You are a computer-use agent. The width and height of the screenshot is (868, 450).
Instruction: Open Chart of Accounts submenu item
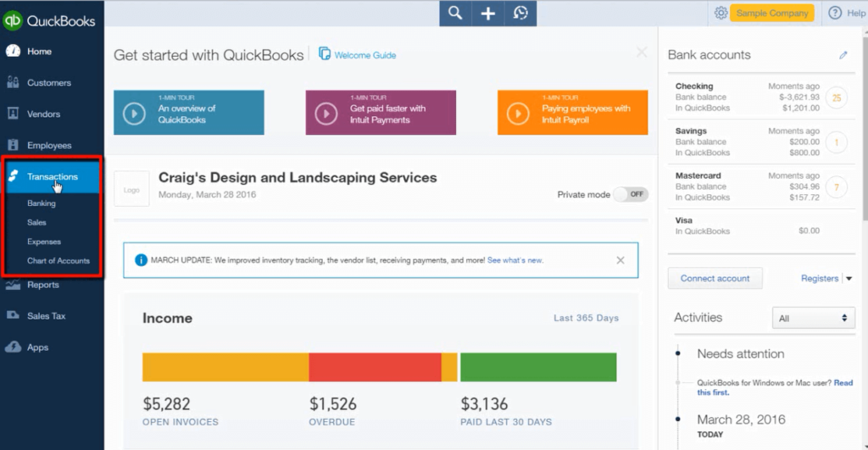(x=58, y=261)
